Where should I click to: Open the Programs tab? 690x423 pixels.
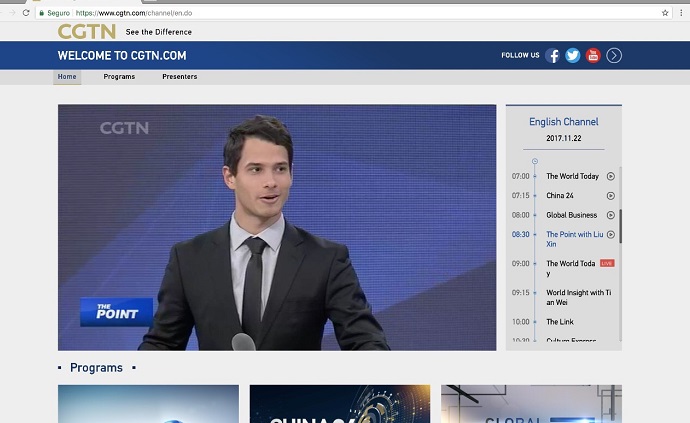pos(119,77)
